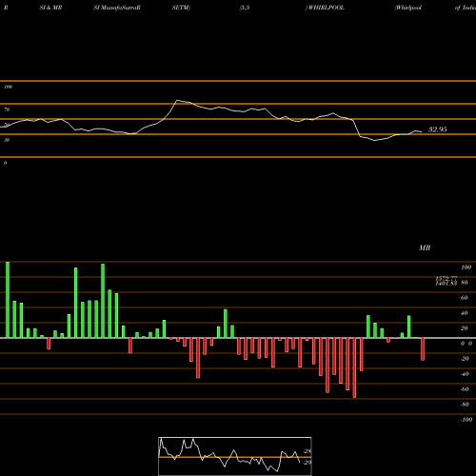Click the 30 label on the RSI axis
This screenshot has width=476, height=476.
(7, 140)
